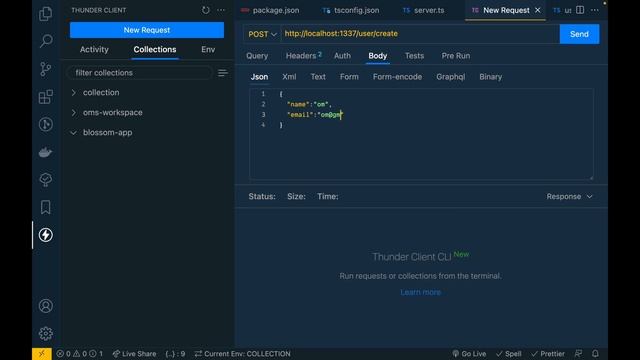640x360 pixels.
Task: Switch to tsconfig.json editor tab
Action: 351,10
